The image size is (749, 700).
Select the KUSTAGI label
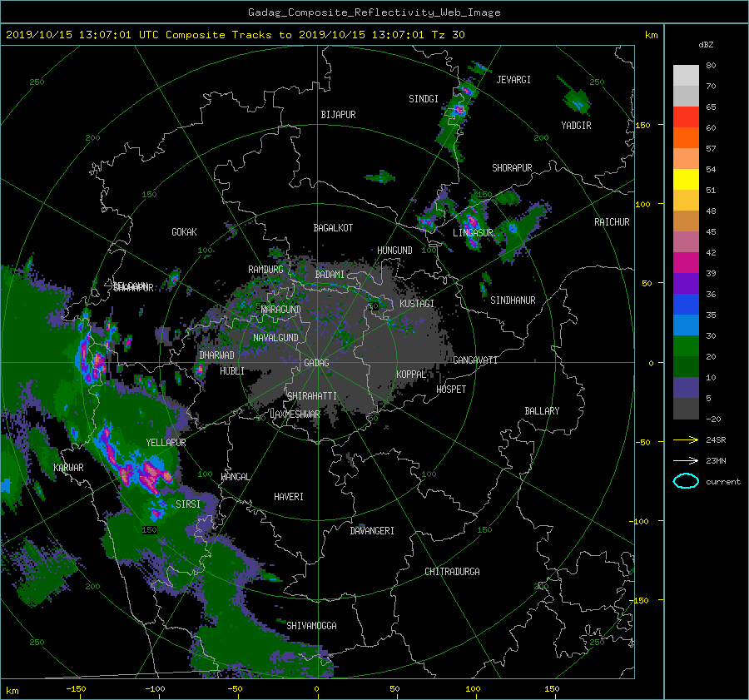pyautogui.click(x=417, y=304)
